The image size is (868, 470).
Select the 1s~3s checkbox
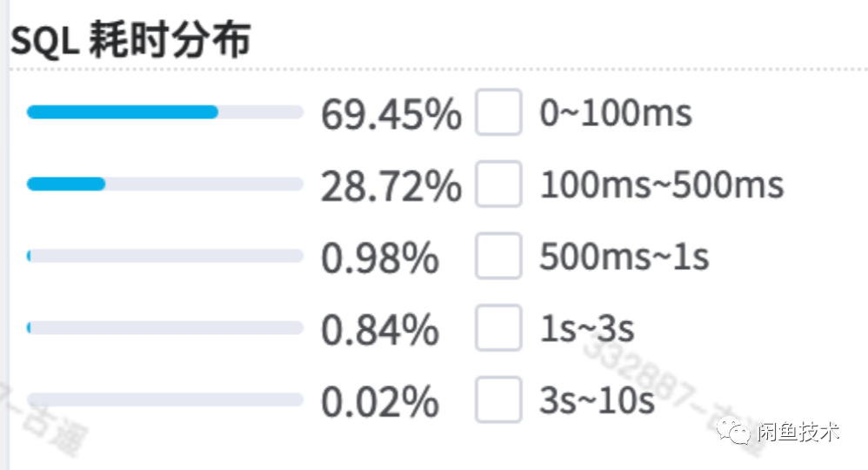[x=498, y=328]
